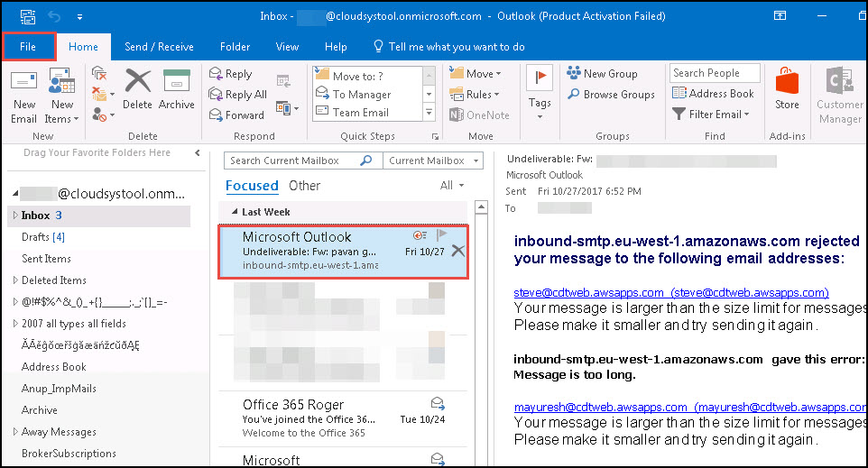Open the Move dropdown
This screenshot has width=868, height=468.
(x=476, y=74)
